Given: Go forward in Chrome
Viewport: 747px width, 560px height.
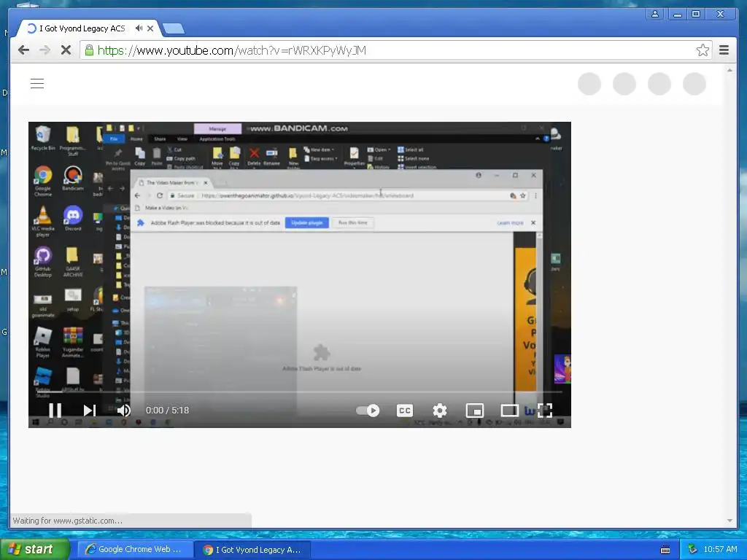Looking at the screenshot, I should [44, 50].
